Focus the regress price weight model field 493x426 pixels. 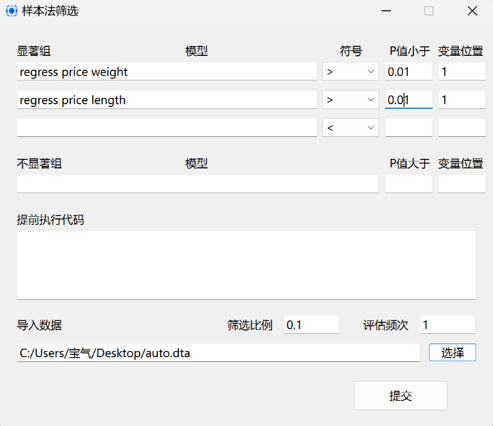point(167,72)
